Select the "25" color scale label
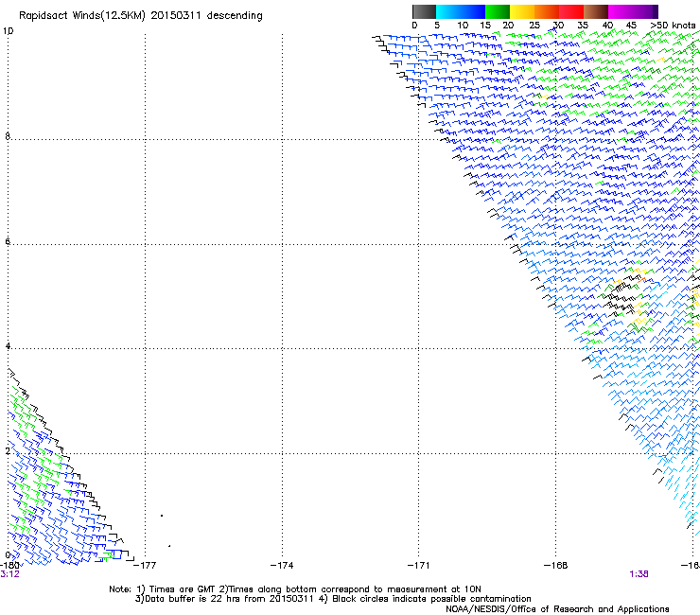This screenshot has height=615, width=700. coord(534,26)
